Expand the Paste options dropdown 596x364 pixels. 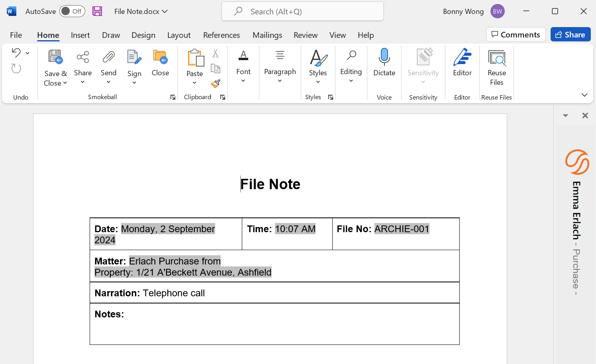tap(194, 83)
